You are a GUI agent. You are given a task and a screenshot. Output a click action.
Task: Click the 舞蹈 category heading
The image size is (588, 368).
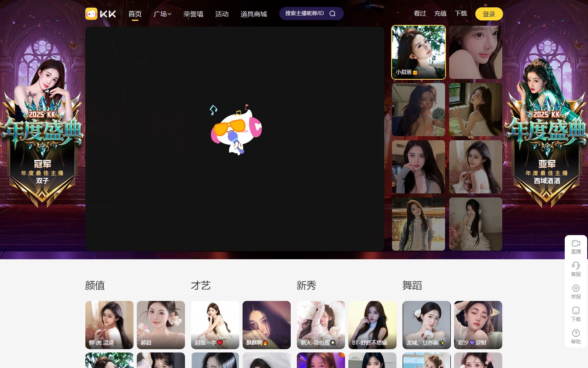[x=412, y=285]
